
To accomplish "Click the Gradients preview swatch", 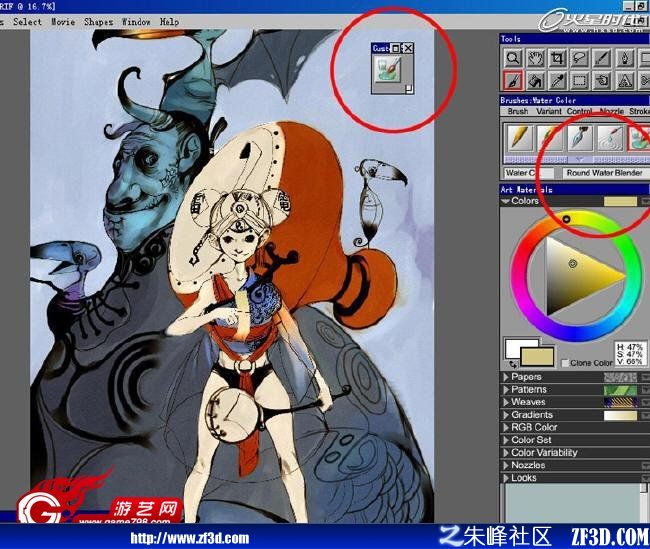I will [x=620, y=415].
